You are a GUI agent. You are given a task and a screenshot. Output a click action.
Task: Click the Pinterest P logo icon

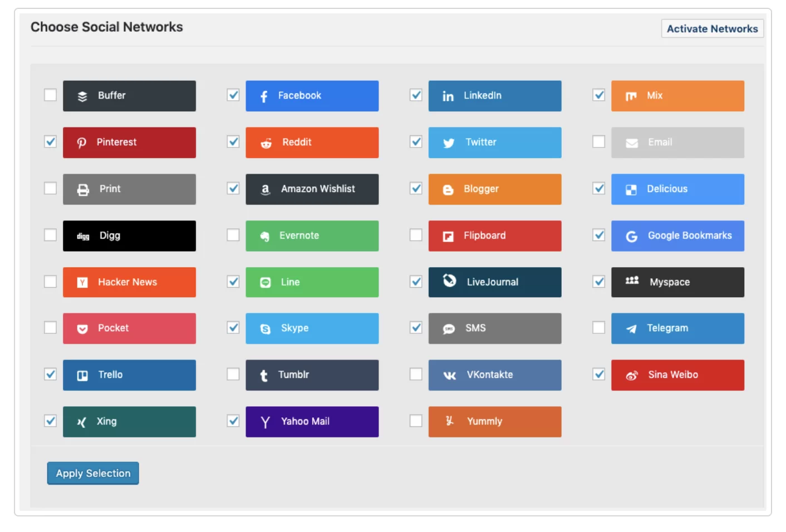pos(82,143)
